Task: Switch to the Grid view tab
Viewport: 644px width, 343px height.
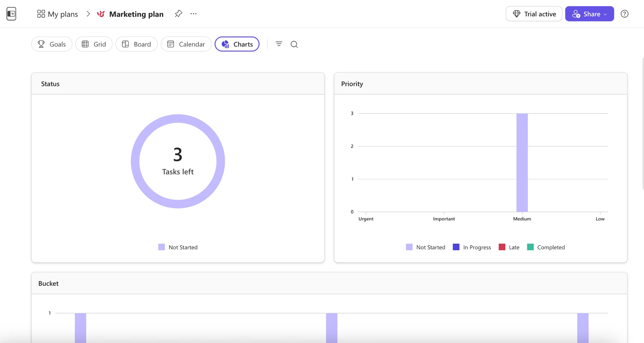Action: [94, 44]
